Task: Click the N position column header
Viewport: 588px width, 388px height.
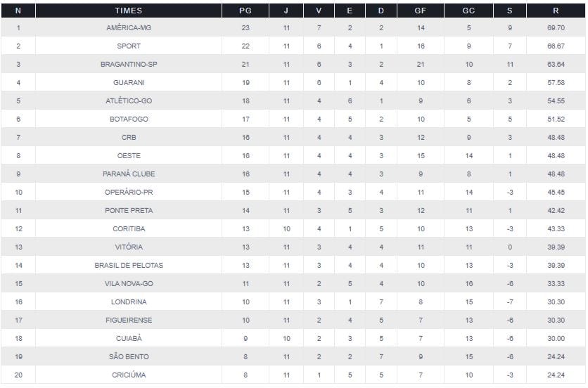Action: [x=18, y=11]
